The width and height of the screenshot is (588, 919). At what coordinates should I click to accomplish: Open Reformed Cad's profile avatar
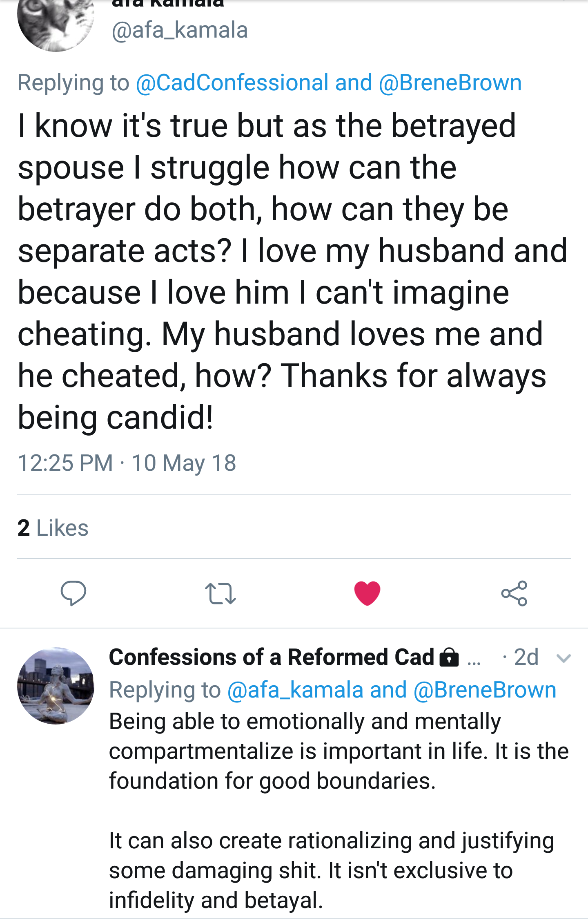pos(56,686)
